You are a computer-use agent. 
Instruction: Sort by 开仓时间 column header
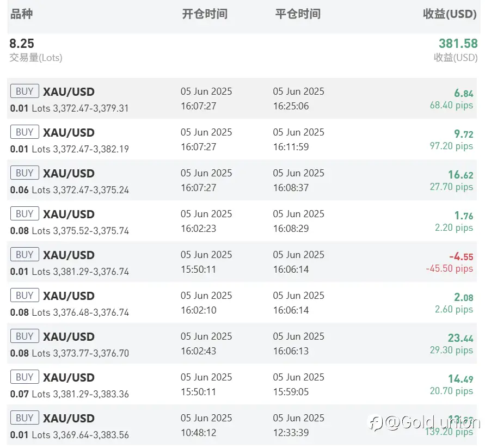tap(205, 14)
